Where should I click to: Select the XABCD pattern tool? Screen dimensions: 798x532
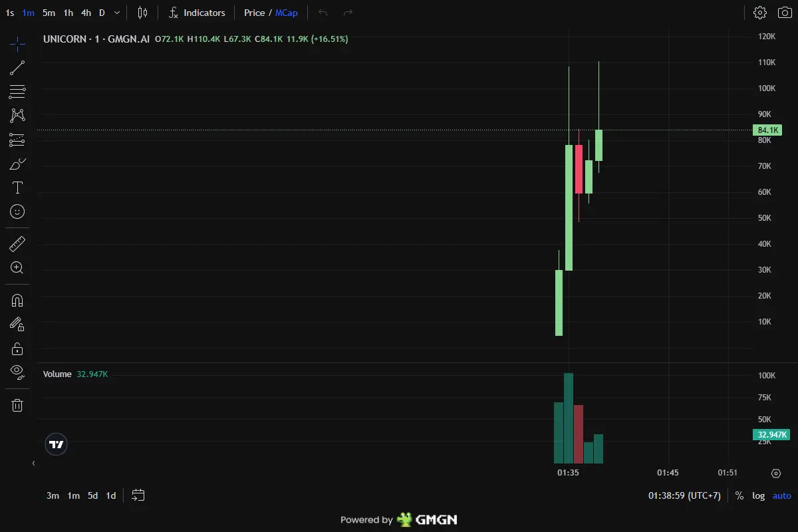(17, 116)
